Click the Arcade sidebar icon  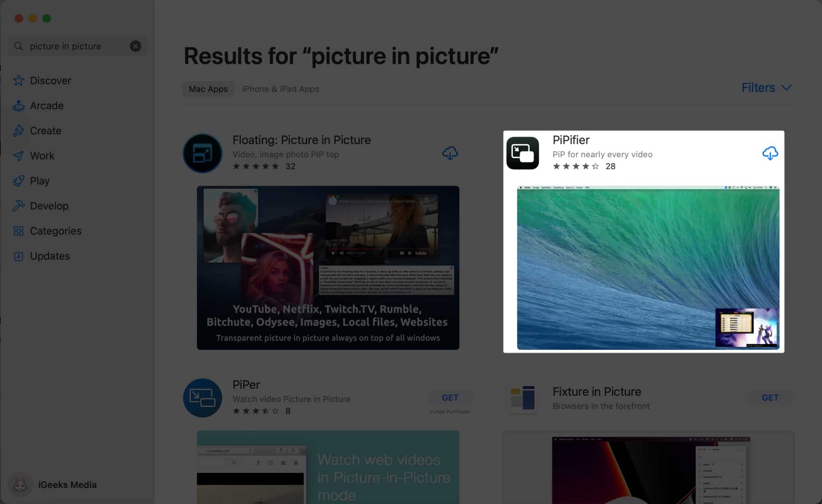[x=19, y=106]
